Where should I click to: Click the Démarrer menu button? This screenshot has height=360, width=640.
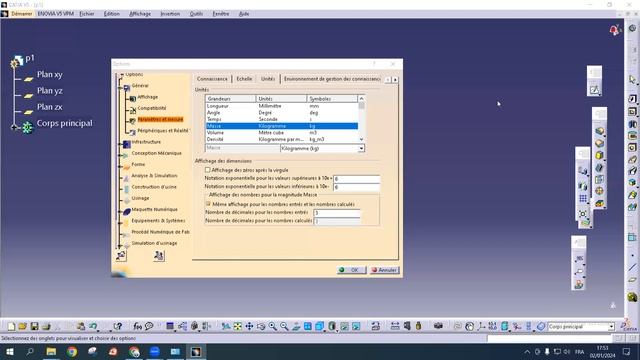[21, 13]
